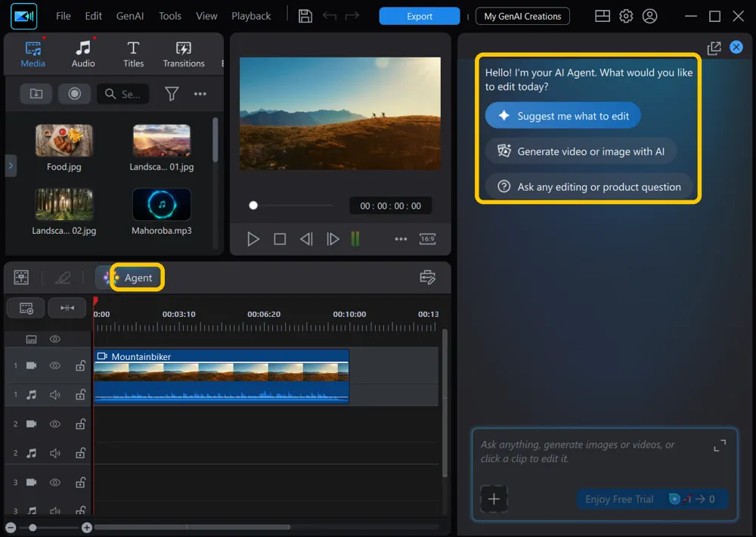The image size is (756, 537).
Task: Open the View menu
Action: pos(206,16)
